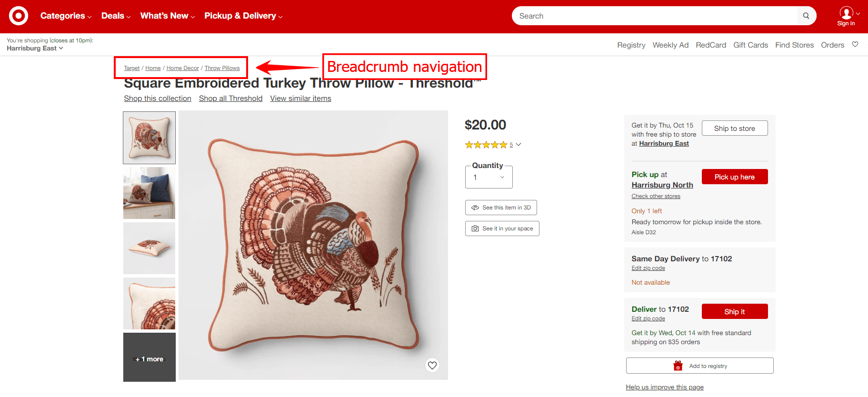This screenshot has width=868, height=397.
Task: Expand the star ratings chevron
Action: (x=519, y=145)
